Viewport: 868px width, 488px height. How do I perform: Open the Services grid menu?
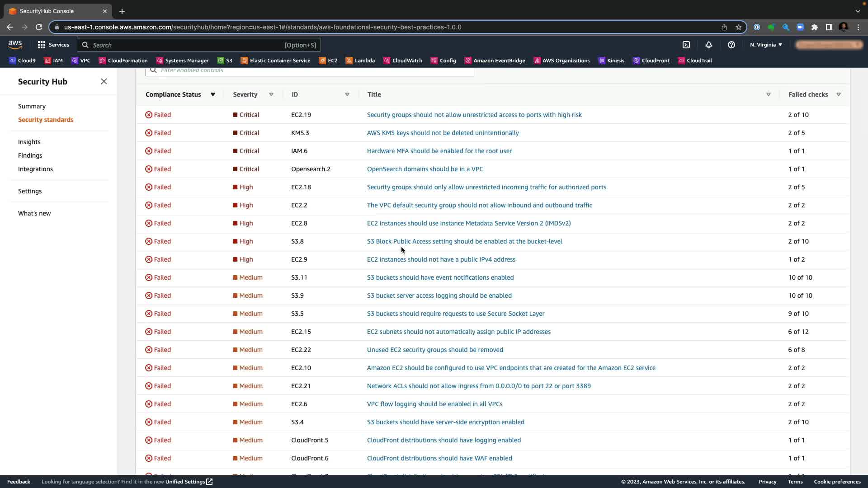coord(53,45)
